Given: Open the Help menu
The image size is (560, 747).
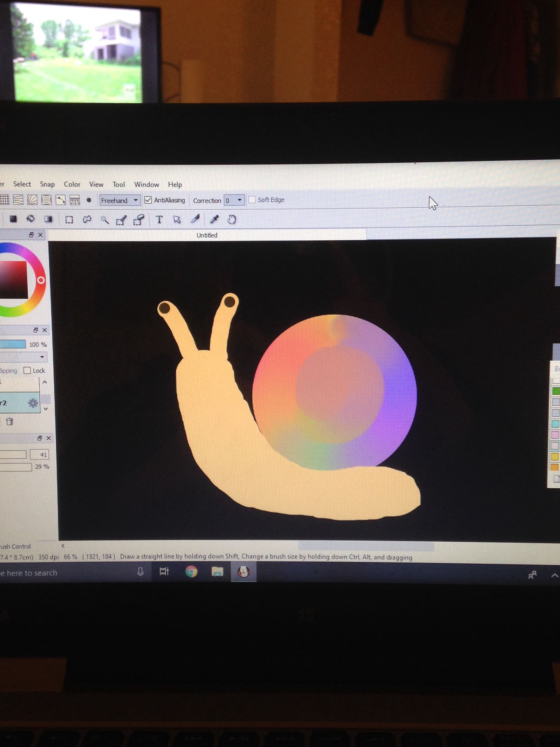Looking at the screenshot, I should click(x=175, y=184).
